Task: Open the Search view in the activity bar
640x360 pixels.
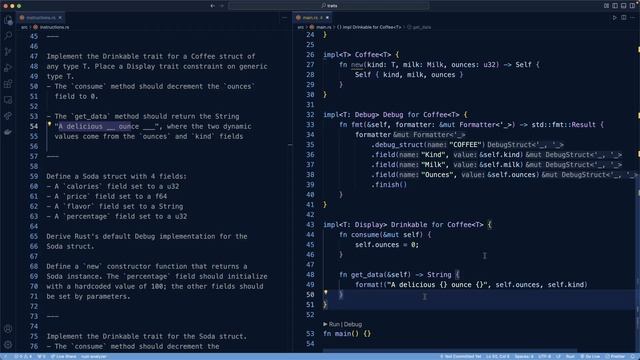Action: (x=8, y=36)
